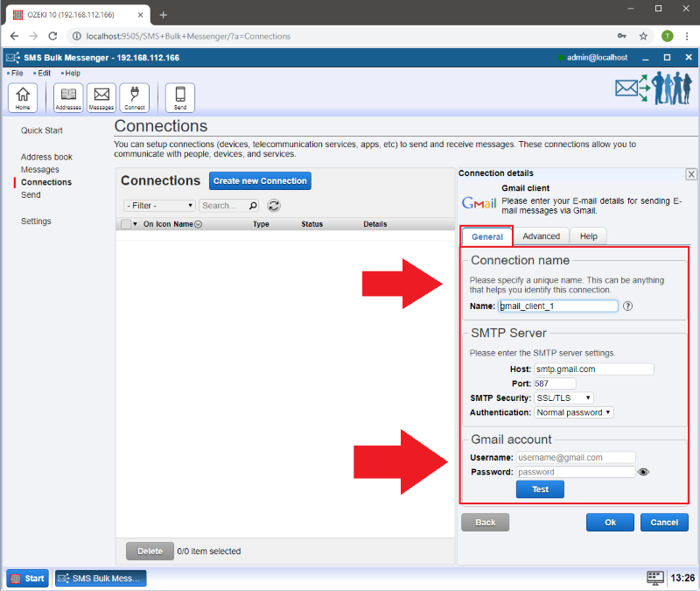Viewport: 700px width, 591px height.
Task: Switch to the Advanced tab
Action: point(541,236)
